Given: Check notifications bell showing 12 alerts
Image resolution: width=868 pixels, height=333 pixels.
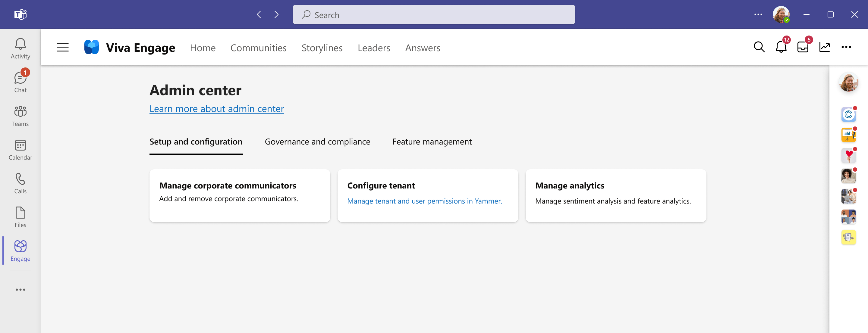Looking at the screenshot, I should [781, 47].
